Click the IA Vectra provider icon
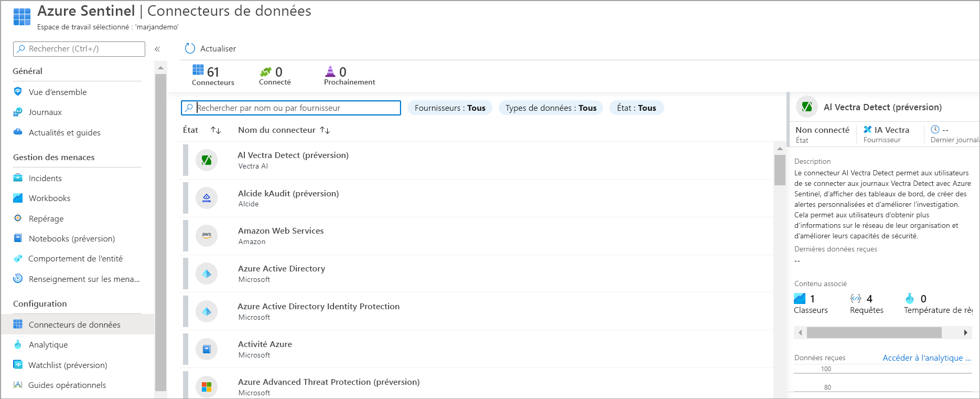Screen dimensions: 980x399 pyautogui.click(x=868, y=130)
